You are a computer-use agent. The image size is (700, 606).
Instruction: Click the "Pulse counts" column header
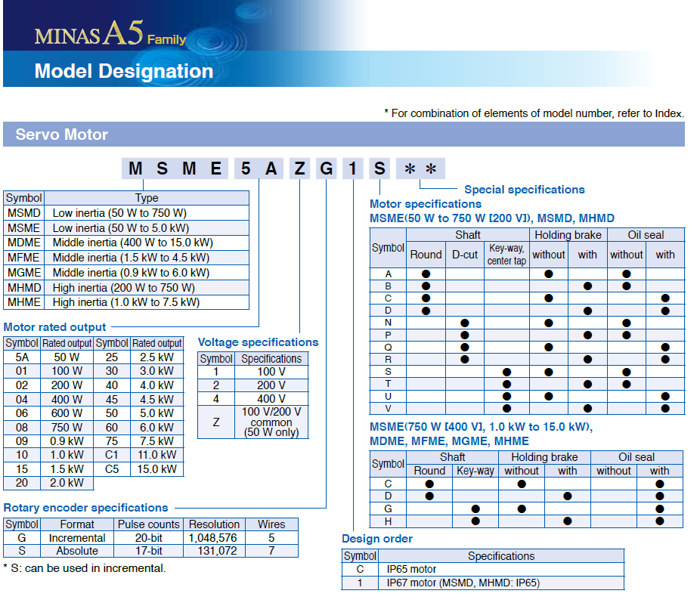tap(149, 524)
